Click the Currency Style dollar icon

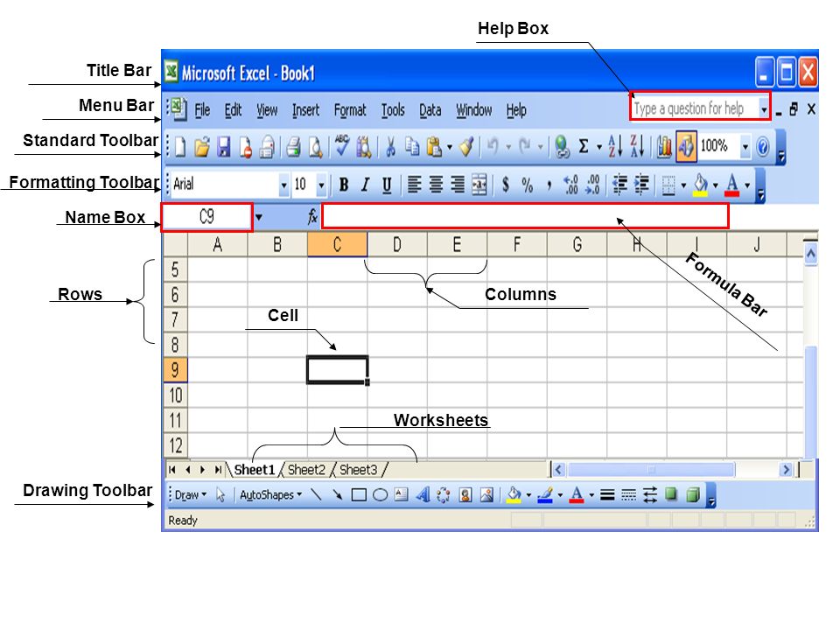coord(505,185)
